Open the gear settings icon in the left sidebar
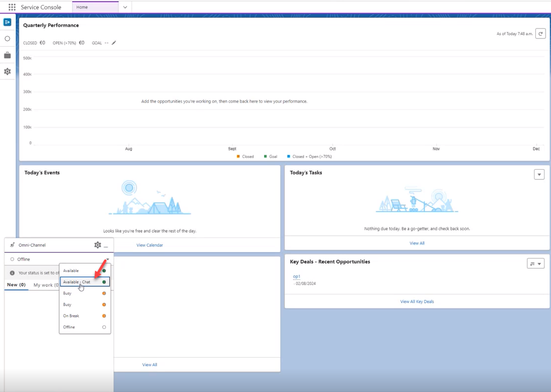 (7, 71)
